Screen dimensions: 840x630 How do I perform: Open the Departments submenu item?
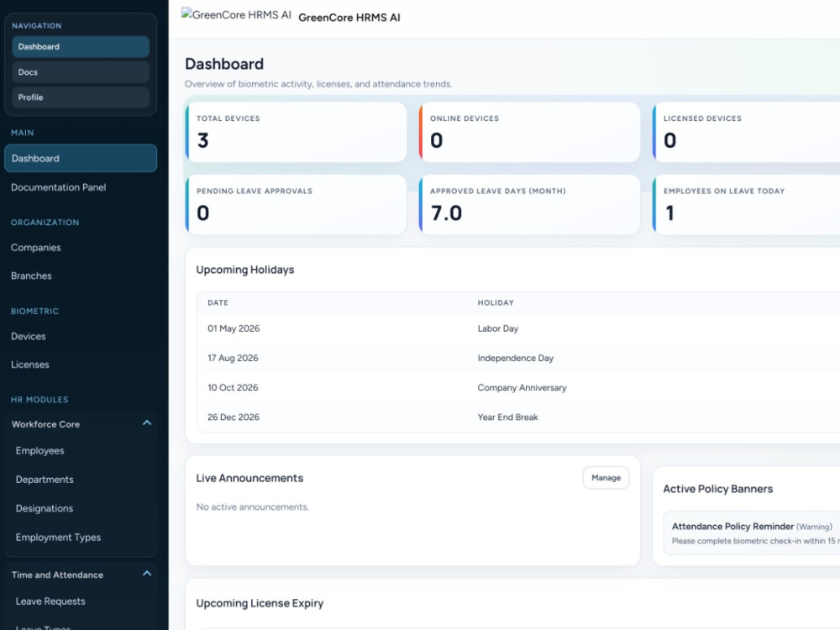coord(45,480)
